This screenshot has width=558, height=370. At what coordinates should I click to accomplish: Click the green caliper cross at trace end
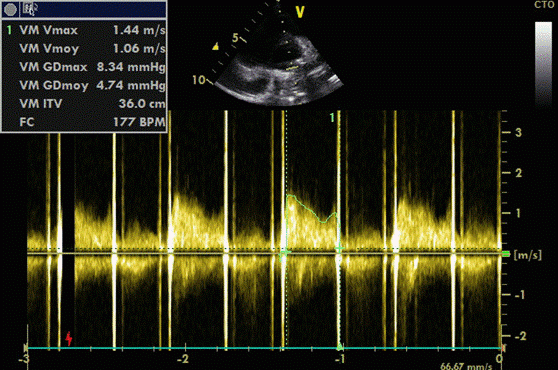339,249
